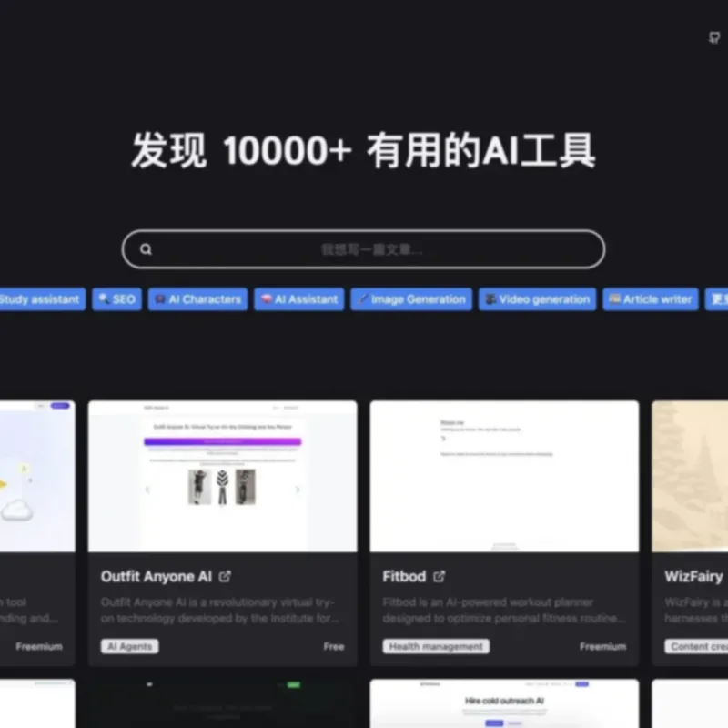Click the Fitbod title
The height and width of the screenshot is (728, 728).
point(404,576)
